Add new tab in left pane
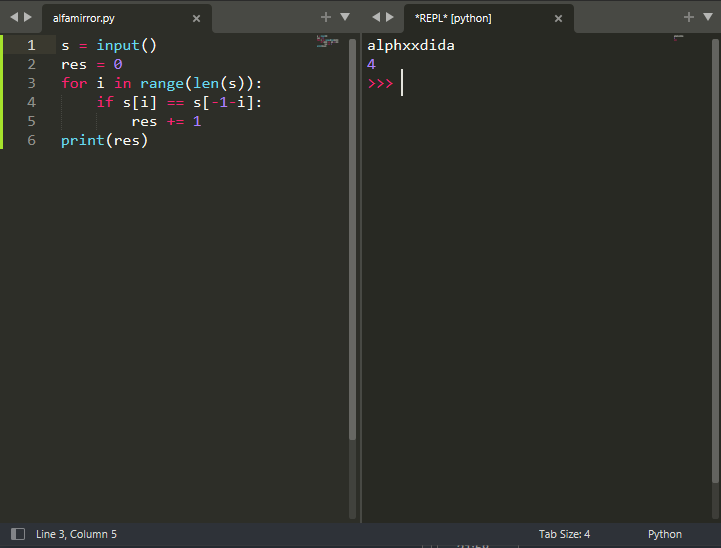 click(x=325, y=17)
